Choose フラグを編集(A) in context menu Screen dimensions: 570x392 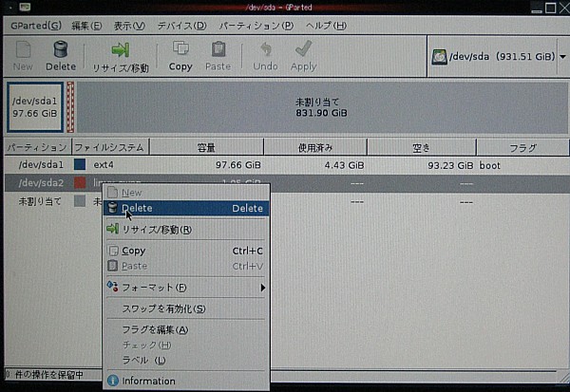(x=186, y=330)
